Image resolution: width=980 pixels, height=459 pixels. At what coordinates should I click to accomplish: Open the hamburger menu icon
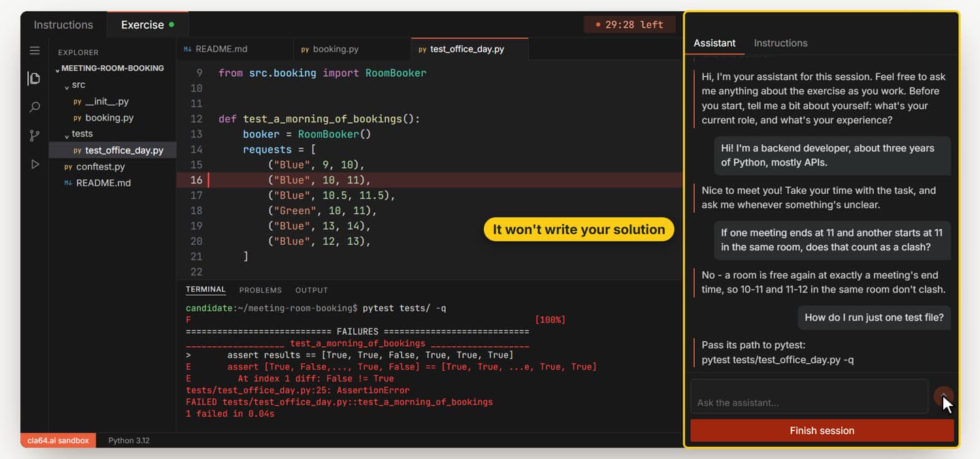pos(35,50)
